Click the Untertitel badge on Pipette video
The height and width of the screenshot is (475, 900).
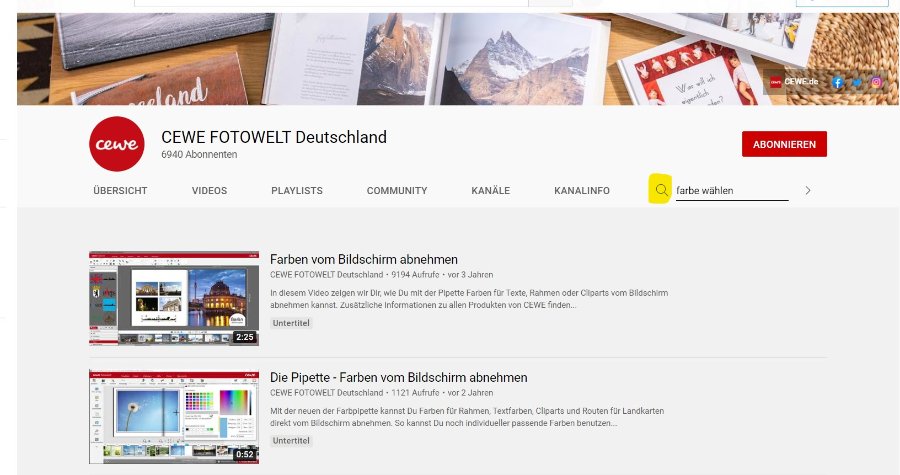point(291,441)
